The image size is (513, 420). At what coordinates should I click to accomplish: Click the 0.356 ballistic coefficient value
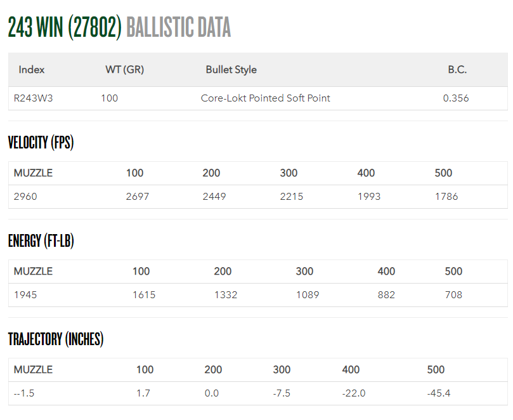pos(456,98)
